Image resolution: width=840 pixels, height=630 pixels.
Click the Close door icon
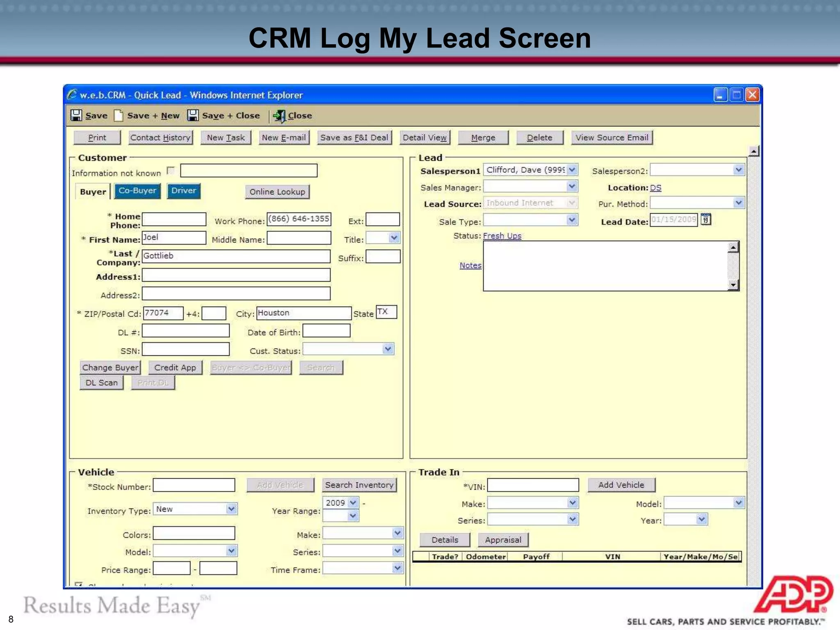279,116
